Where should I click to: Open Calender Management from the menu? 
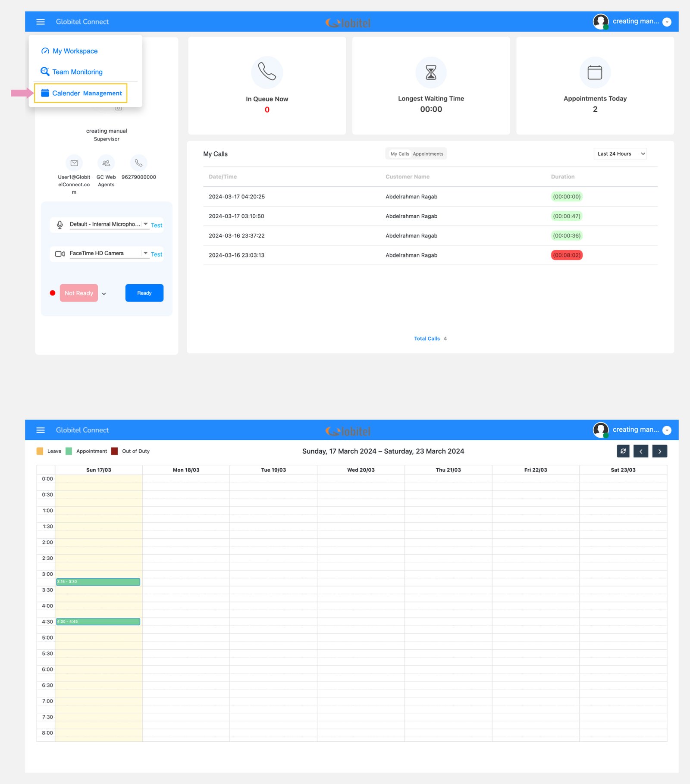81,93
